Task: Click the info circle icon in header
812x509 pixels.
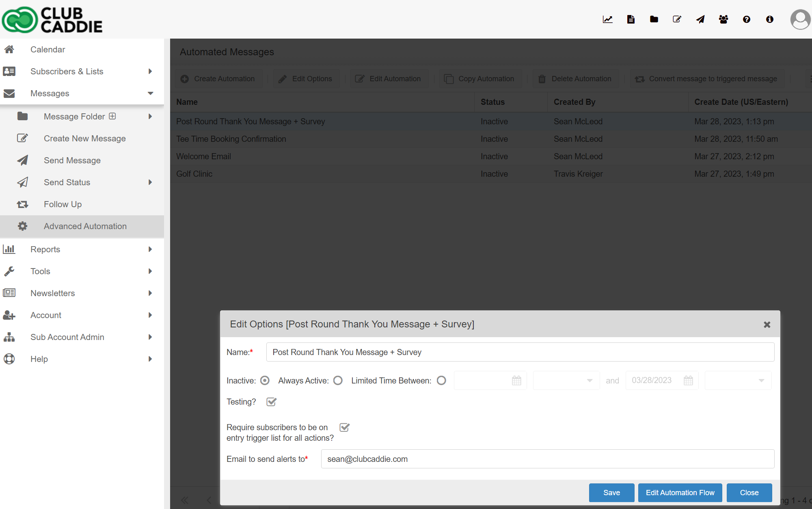Action: [769, 19]
